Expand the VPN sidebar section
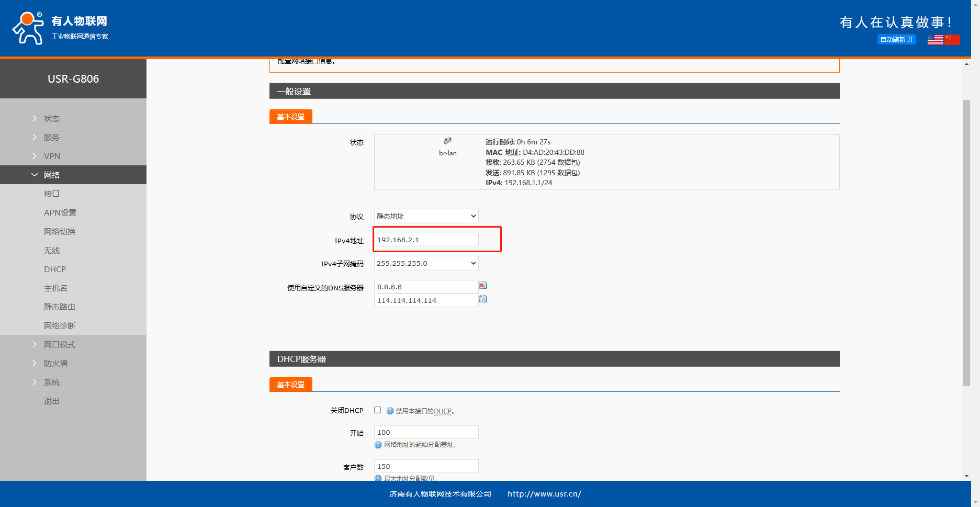 pos(52,156)
